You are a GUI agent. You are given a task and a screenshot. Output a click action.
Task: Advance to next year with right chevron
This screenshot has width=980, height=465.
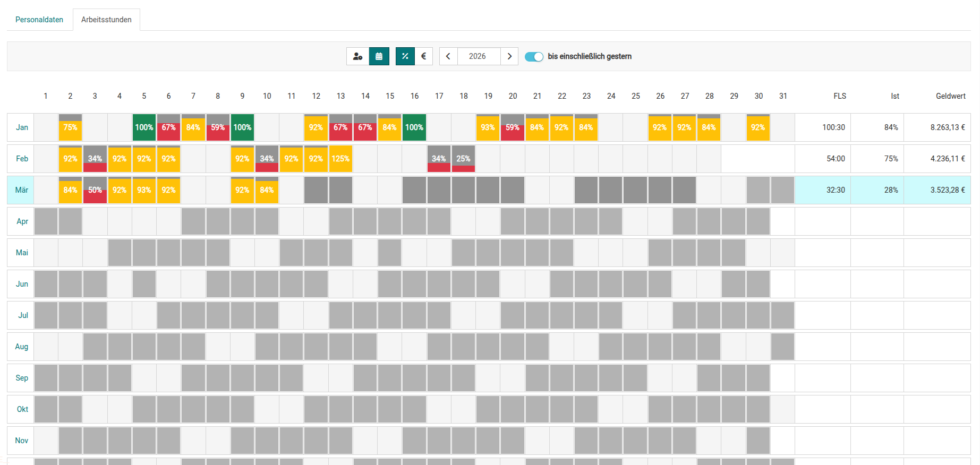(x=509, y=56)
